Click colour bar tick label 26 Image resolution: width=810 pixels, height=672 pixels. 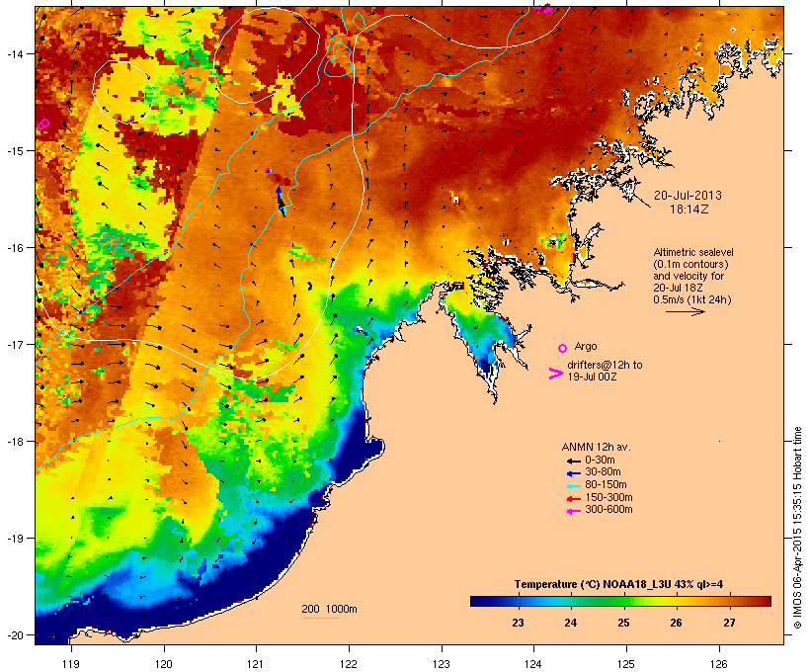(x=676, y=623)
